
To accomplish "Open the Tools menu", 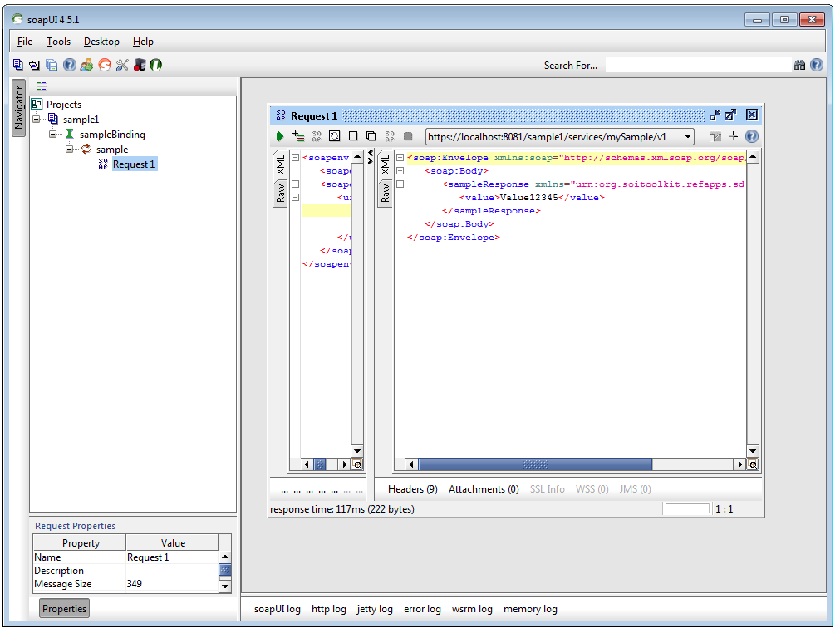I will point(58,42).
